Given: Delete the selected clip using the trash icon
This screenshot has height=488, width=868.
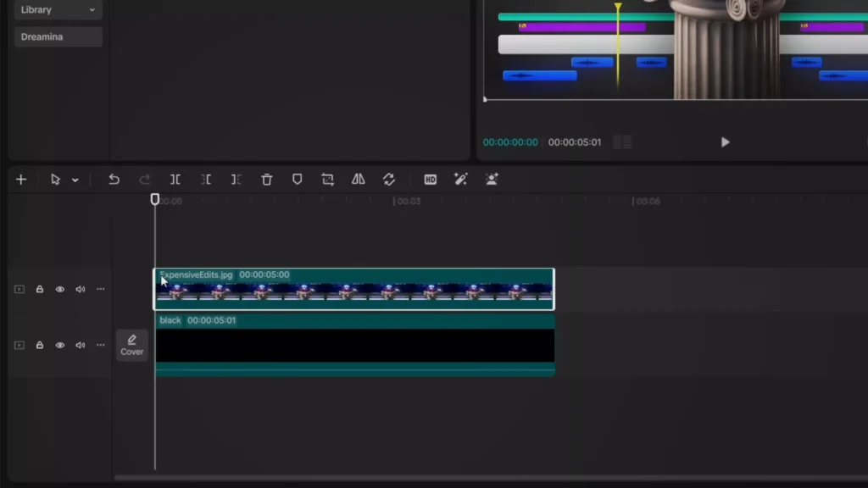Looking at the screenshot, I should [x=267, y=179].
